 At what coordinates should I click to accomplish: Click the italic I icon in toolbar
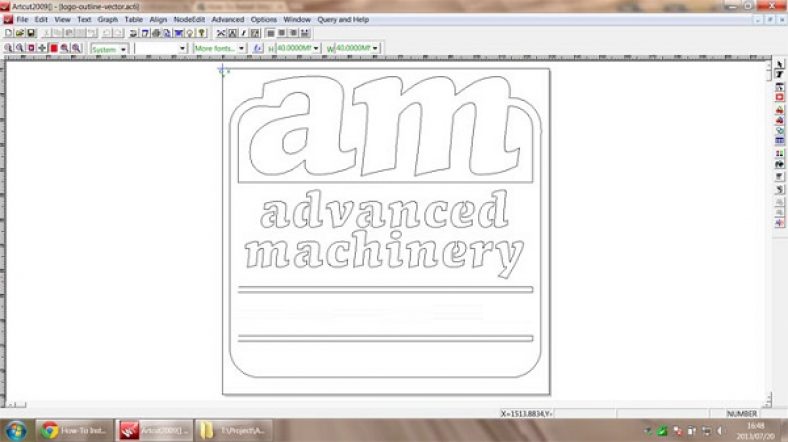(244, 33)
